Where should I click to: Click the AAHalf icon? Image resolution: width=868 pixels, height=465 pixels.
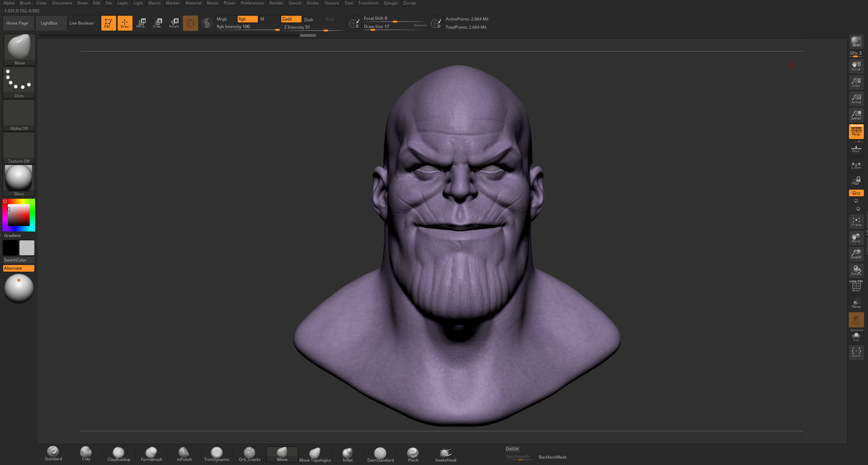tap(856, 115)
